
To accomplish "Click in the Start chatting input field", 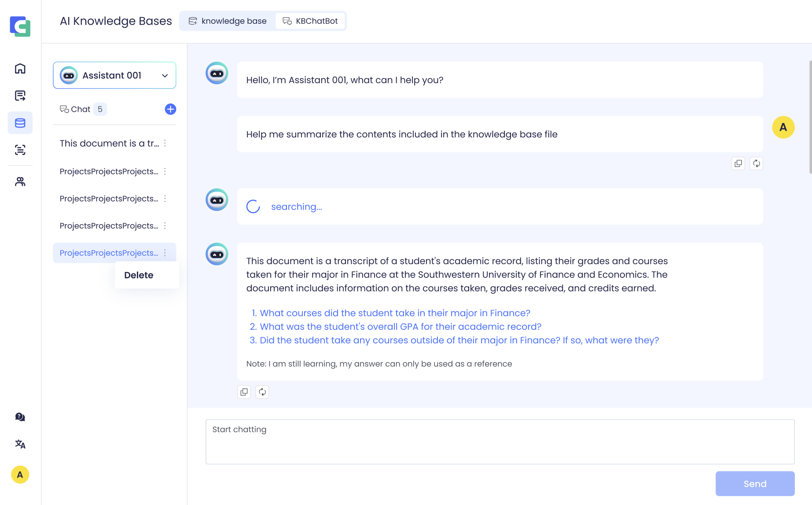I will pos(500,442).
